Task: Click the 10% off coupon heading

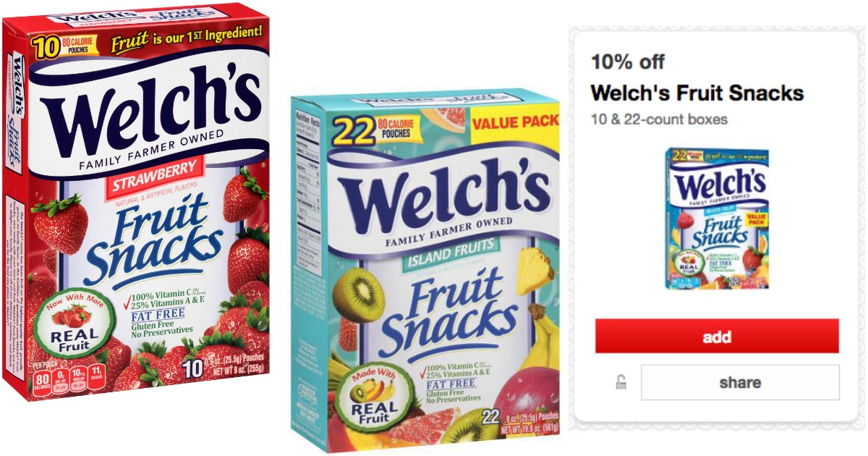Action: click(x=628, y=62)
